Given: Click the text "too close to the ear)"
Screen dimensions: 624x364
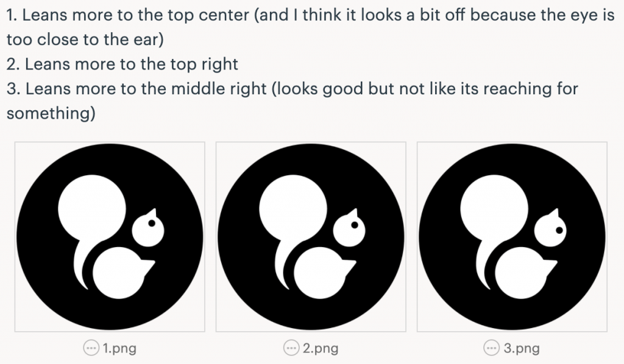Looking at the screenshot, I should 85,40.
